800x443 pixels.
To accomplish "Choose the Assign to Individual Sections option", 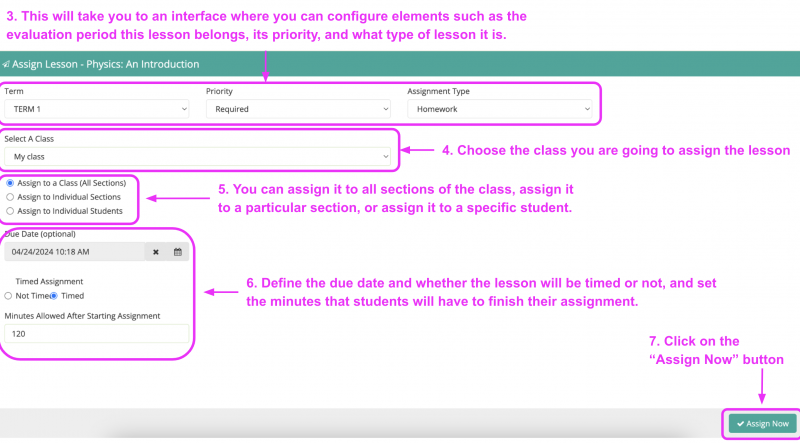I will click(x=10, y=197).
